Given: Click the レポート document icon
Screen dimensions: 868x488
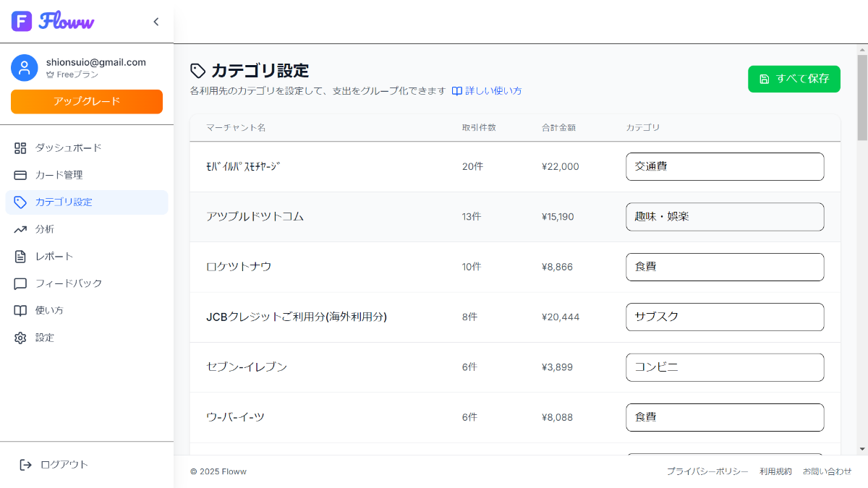Looking at the screenshot, I should point(20,257).
